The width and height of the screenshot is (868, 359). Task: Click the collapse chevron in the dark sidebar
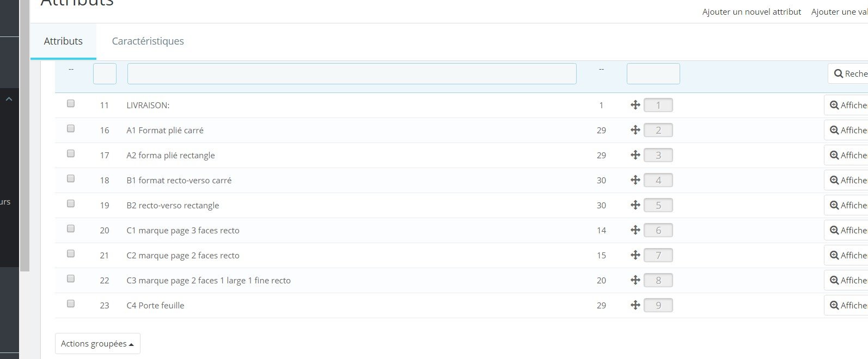[9, 100]
